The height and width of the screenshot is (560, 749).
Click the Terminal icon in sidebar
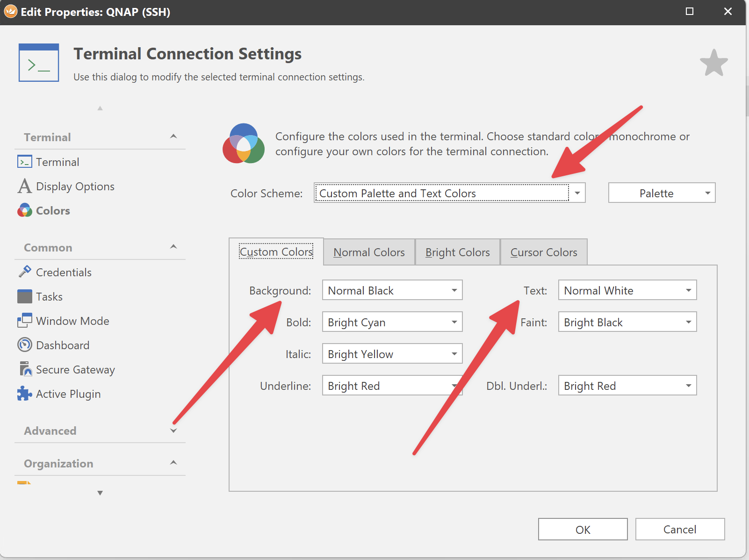pos(25,162)
